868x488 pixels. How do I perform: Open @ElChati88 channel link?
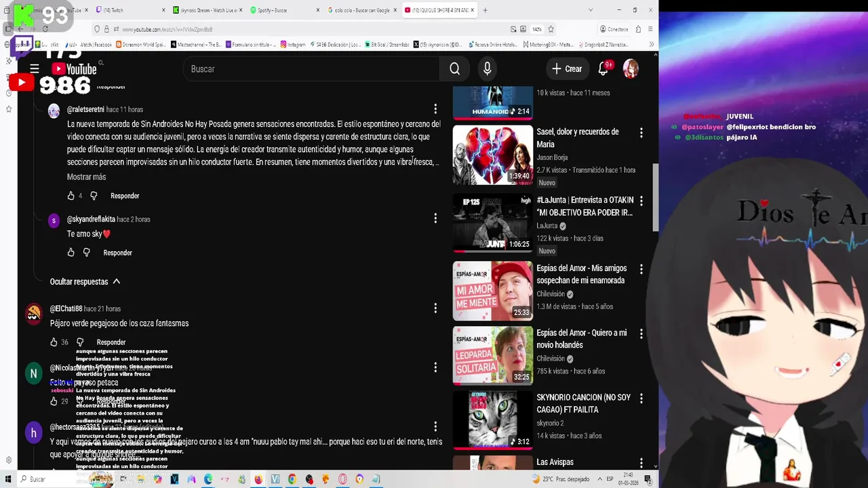(x=66, y=308)
